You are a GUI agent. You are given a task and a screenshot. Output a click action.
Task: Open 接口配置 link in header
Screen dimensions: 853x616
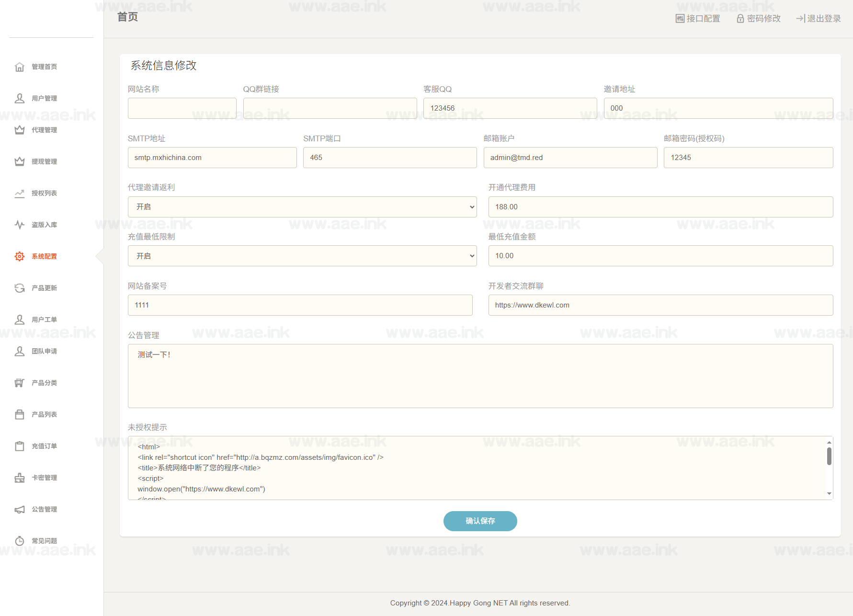point(698,18)
